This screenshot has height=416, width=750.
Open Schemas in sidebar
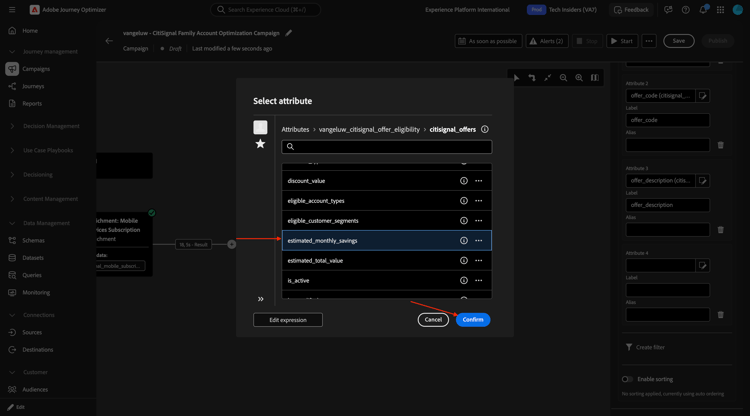[33, 241]
